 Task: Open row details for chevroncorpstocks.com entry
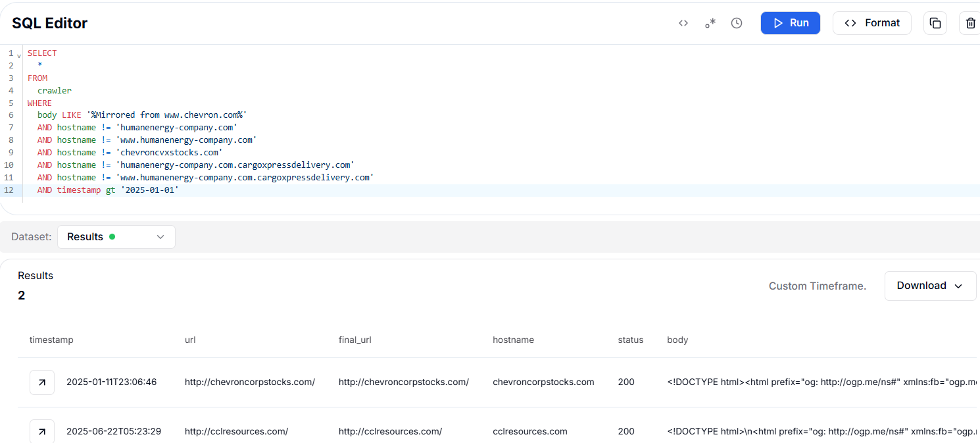[x=42, y=382]
